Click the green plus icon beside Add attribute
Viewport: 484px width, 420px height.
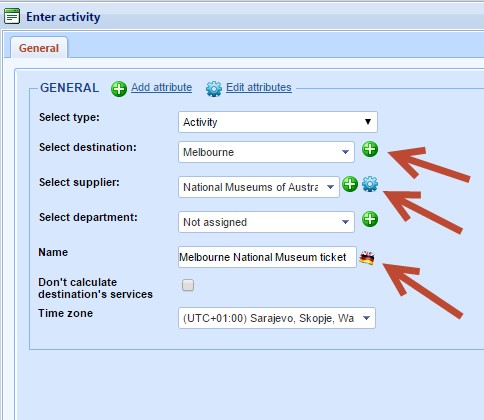point(119,89)
